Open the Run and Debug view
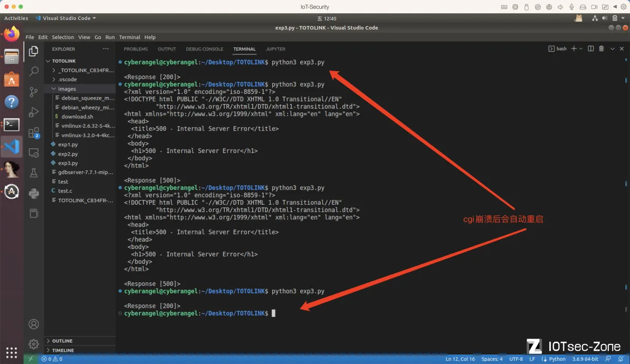 (x=34, y=112)
